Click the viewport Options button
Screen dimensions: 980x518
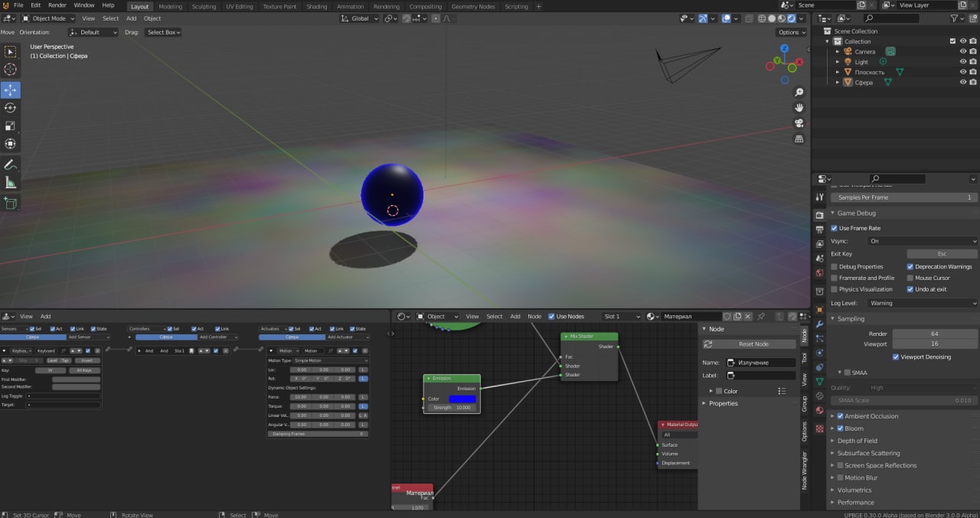(x=792, y=32)
